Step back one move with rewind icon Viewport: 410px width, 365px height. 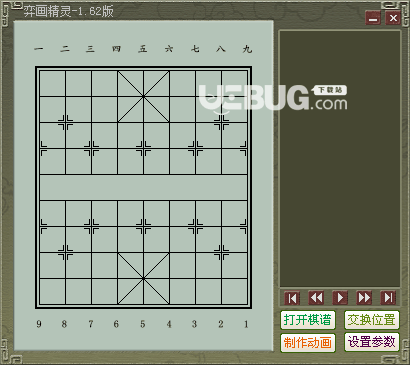coord(316,298)
